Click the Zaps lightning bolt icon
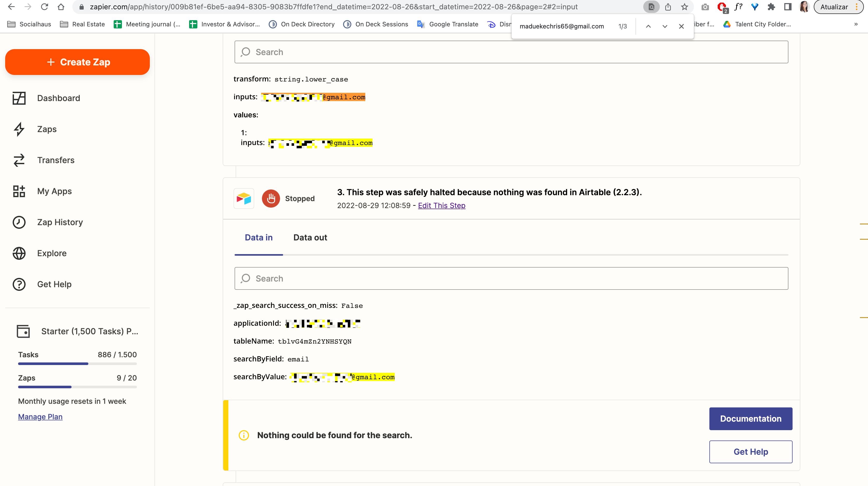 coord(19,129)
